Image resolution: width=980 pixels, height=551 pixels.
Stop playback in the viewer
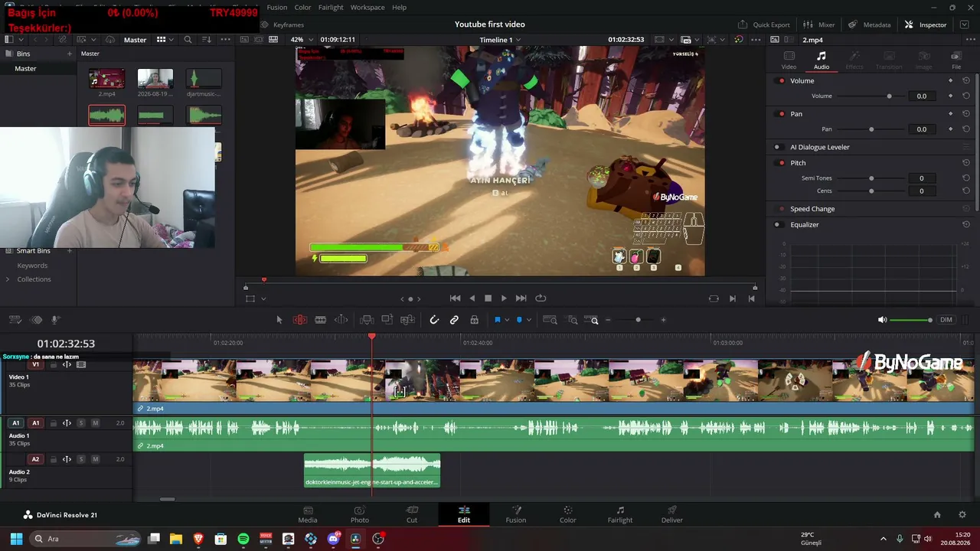488,298
